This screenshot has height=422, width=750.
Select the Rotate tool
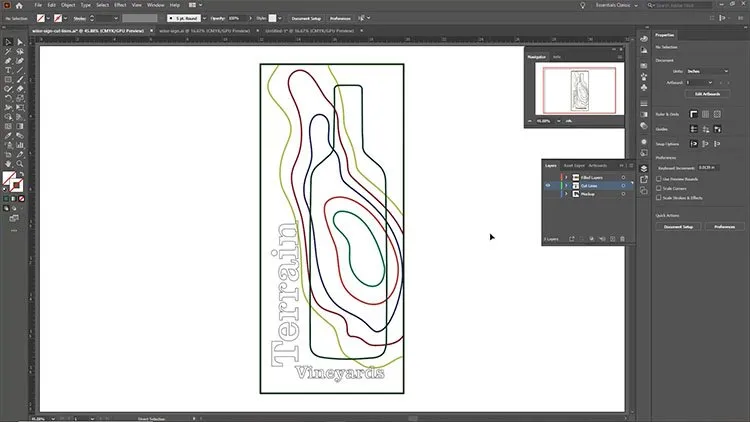tap(8, 98)
